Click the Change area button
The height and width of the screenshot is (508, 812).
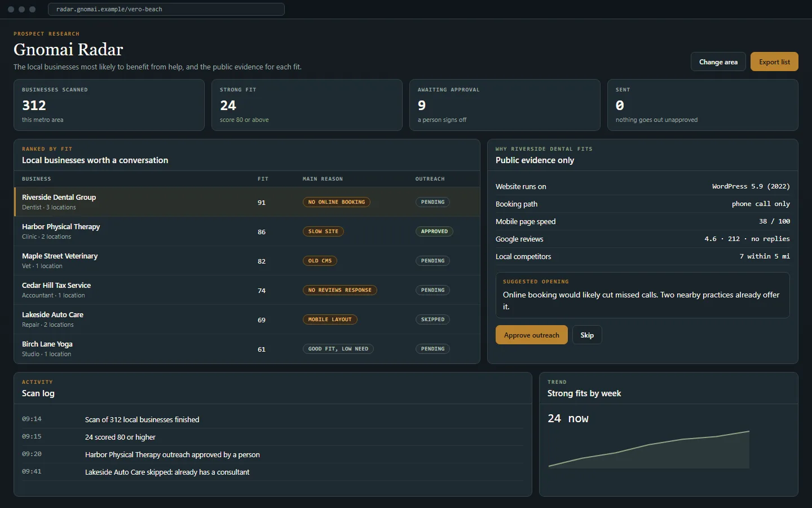(718, 62)
